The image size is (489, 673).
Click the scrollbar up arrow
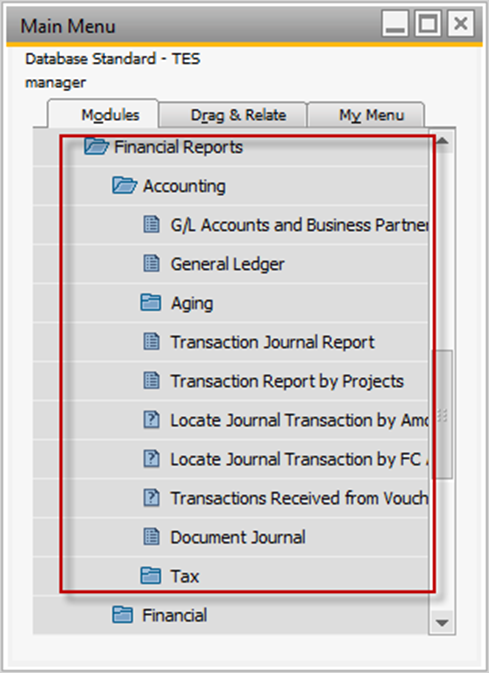pos(442,141)
